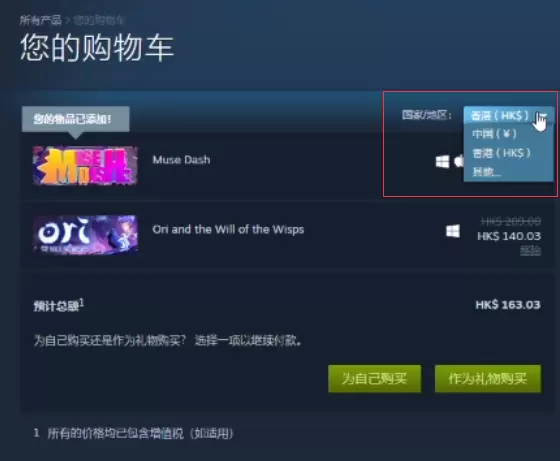560x461 pixels.
Task: Click the Windows icon in the Ori row
Action: coord(453,231)
